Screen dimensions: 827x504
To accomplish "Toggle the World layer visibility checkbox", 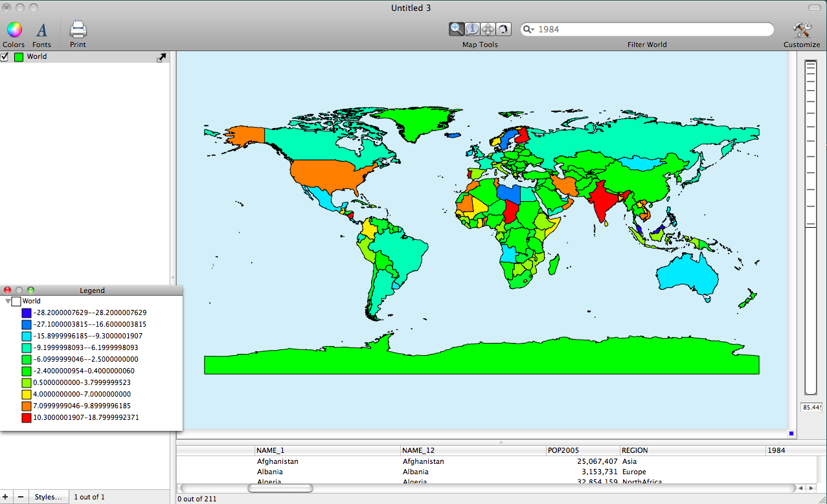I will click(5, 57).
